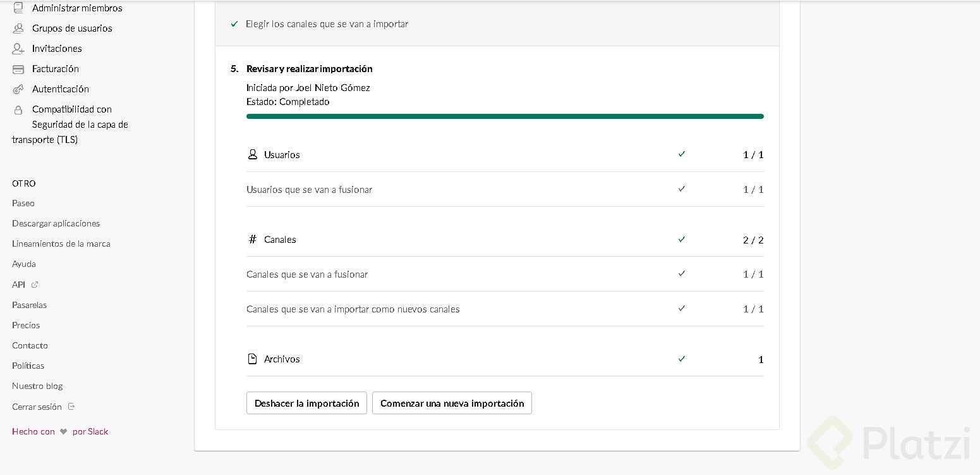Click the Canales hash icon

click(253, 239)
